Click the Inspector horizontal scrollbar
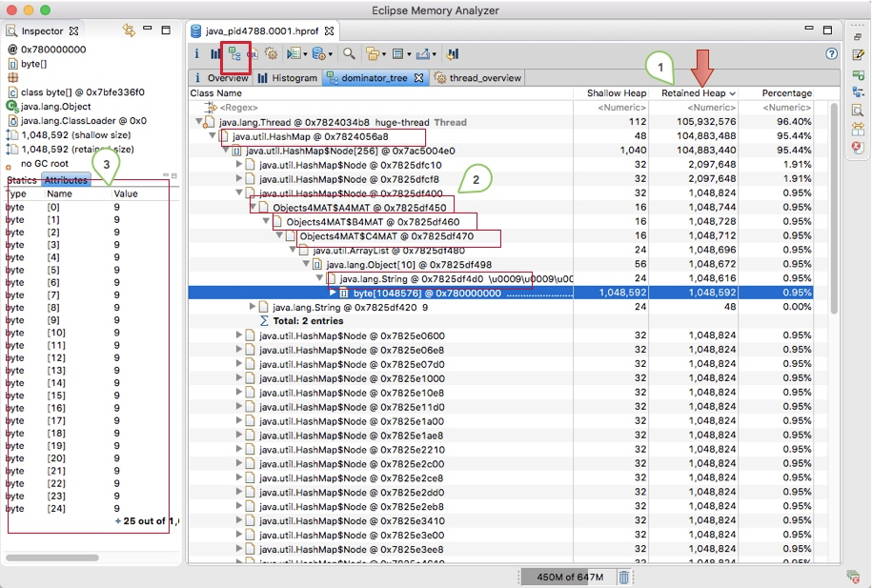This screenshot has height=588, width=872. pyautogui.click(x=52, y=558)
